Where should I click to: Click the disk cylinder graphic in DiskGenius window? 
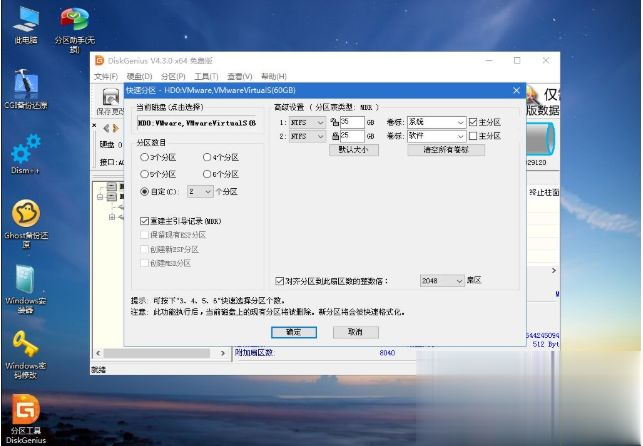coord(540,139)
